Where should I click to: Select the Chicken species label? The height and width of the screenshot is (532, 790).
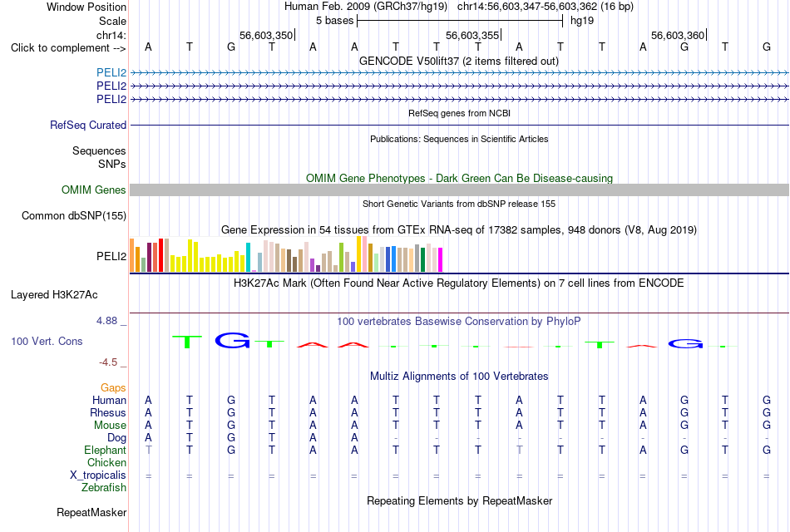click(x=106, y=462)
